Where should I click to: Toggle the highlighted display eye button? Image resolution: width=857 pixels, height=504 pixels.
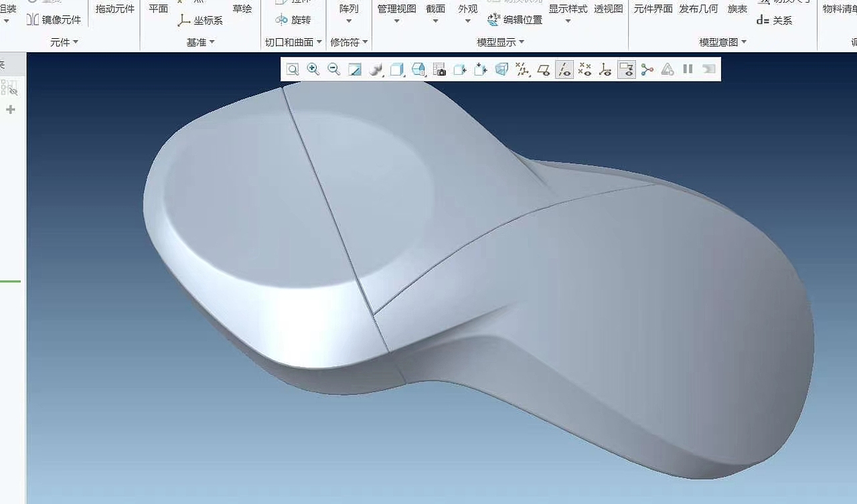[626, 70]
